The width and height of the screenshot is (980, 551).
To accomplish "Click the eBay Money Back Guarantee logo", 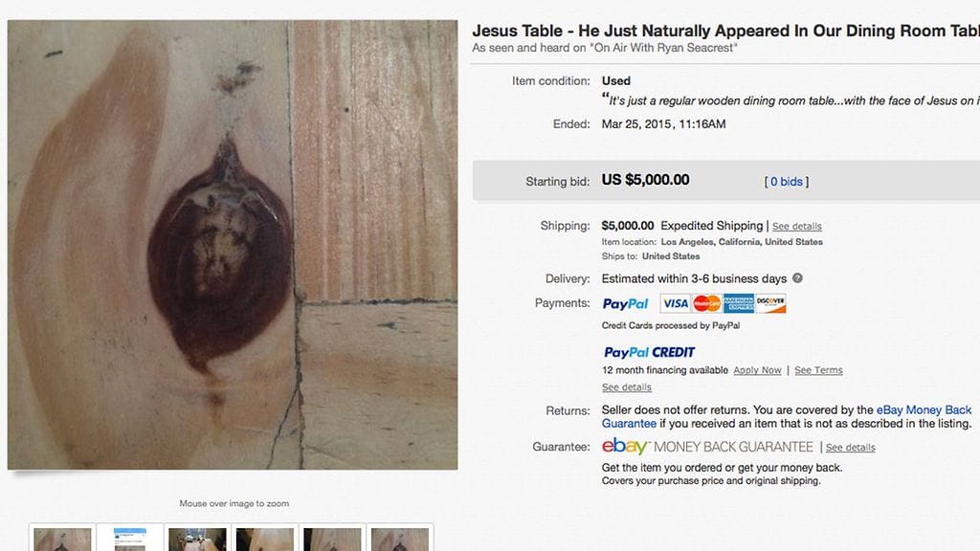I will (x=707, y=446).
